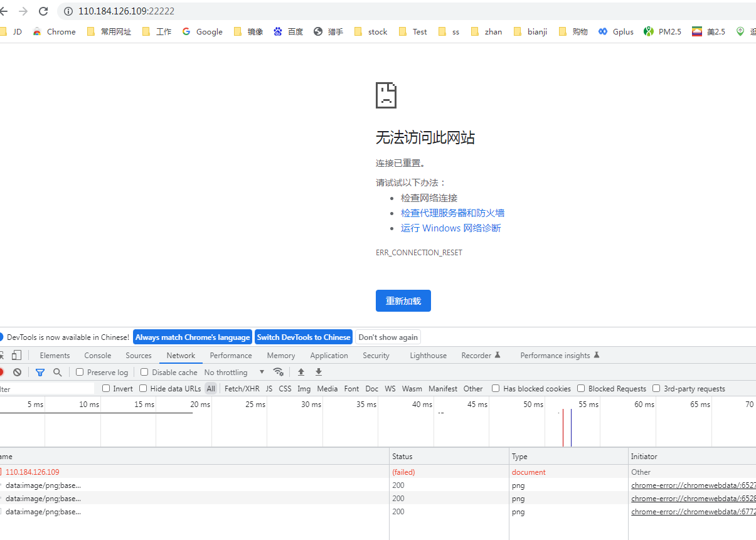Open the network search magnifier
The image size is (756, 540).
[58, 372]
